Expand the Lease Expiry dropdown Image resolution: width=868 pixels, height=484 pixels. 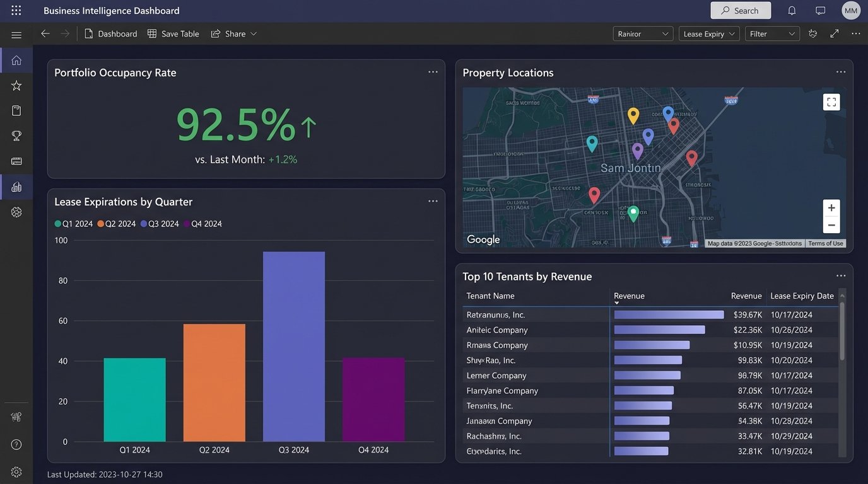(708, 33)
